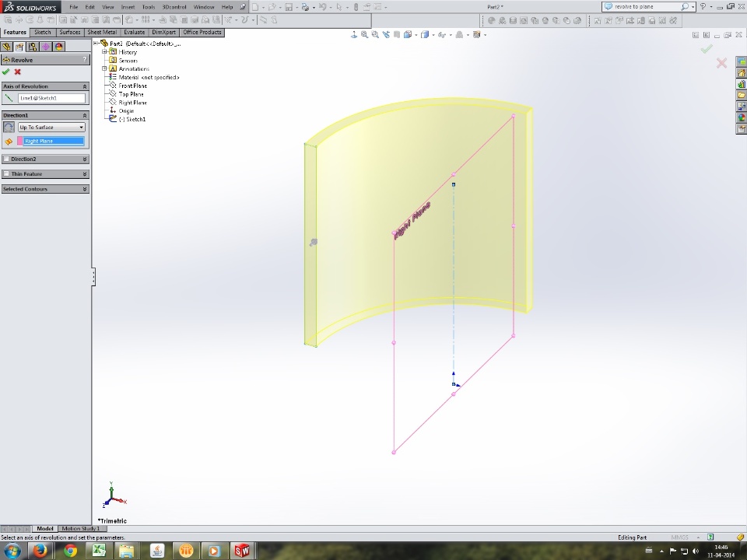
Task: Click the New document icon
Action: coord(255,7)
